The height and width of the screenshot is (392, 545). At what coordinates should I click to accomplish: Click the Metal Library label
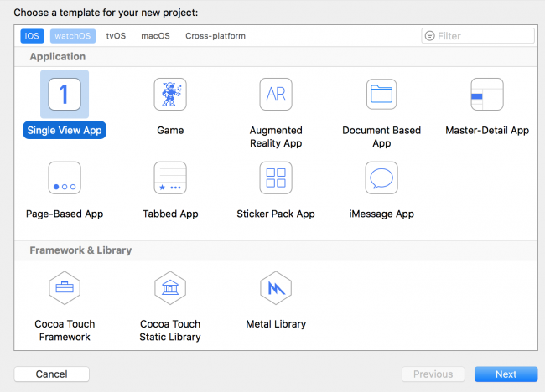coord(276,324)
